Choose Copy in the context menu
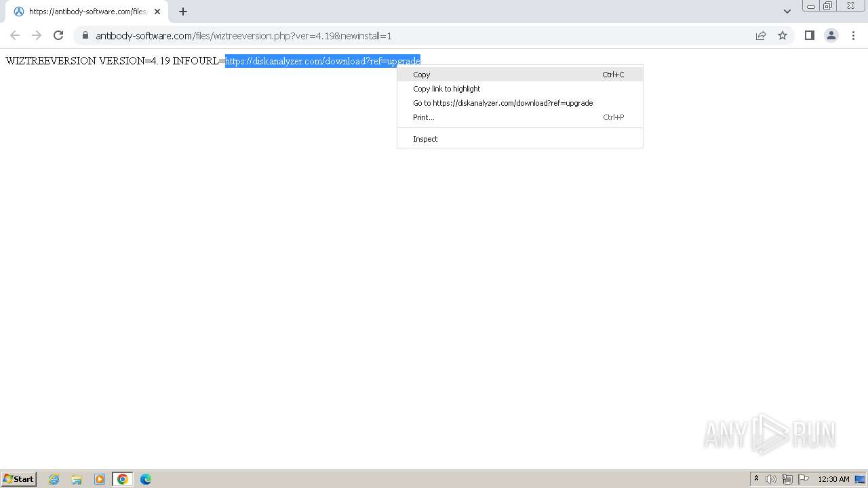This screenshot has width=868, height=488. [520, 75]
